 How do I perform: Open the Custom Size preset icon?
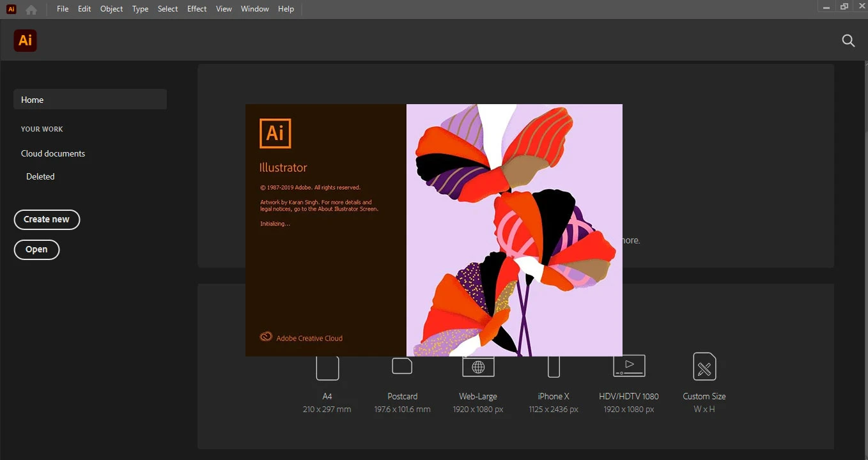(704, 367)
